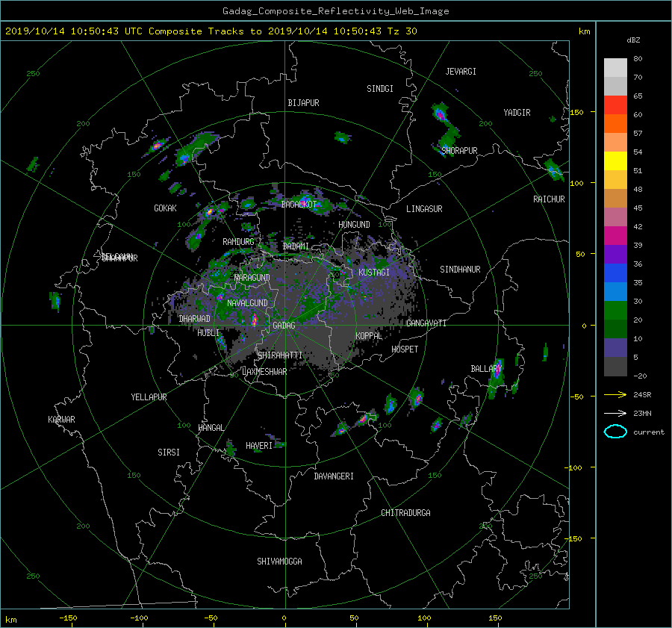This screenshot has width=672, height=628.
Task: Click the yellow UTC Composite Tracks timestamp header
Action: coord(211,31)
